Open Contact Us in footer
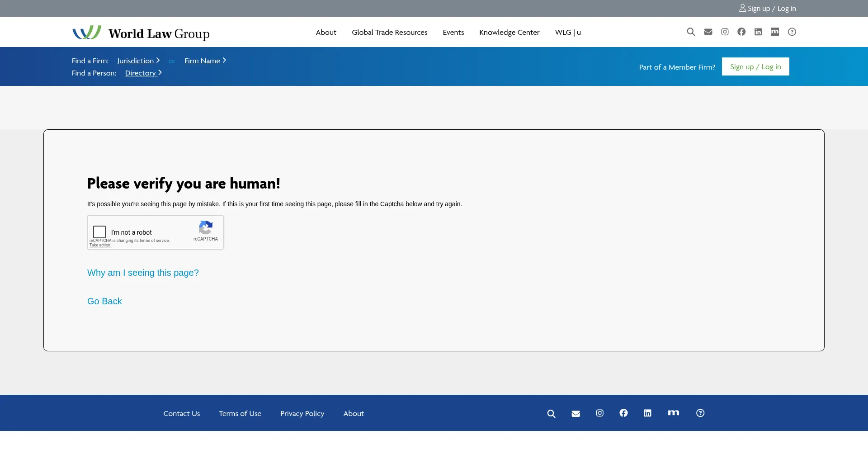This screenshot has height=449, width=868. [182, 413]
